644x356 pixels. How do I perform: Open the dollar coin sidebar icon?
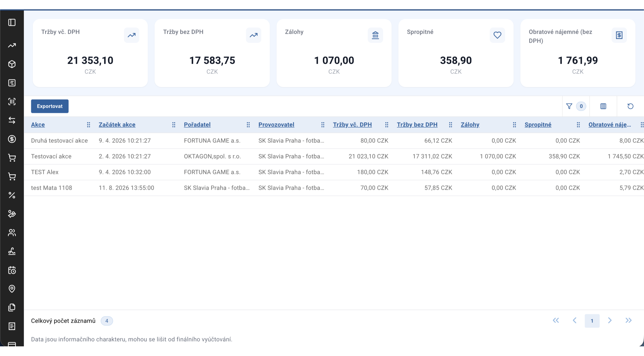12,139
